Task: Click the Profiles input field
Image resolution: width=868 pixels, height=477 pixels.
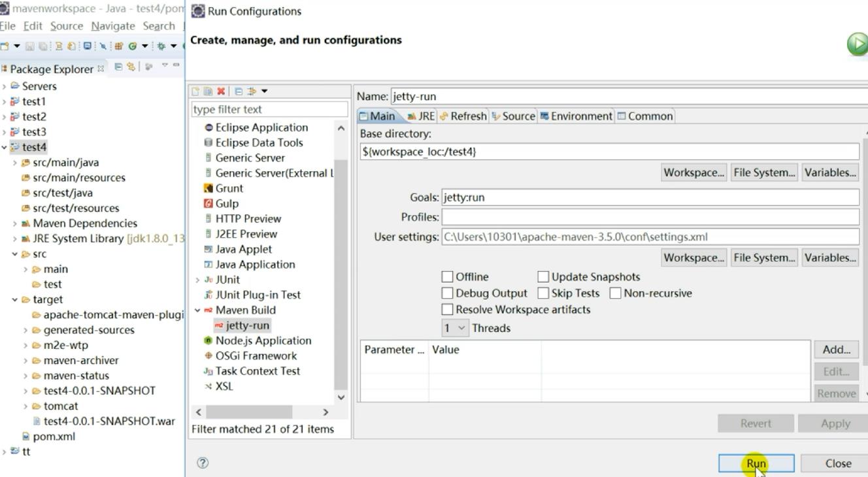Action: 650,217
